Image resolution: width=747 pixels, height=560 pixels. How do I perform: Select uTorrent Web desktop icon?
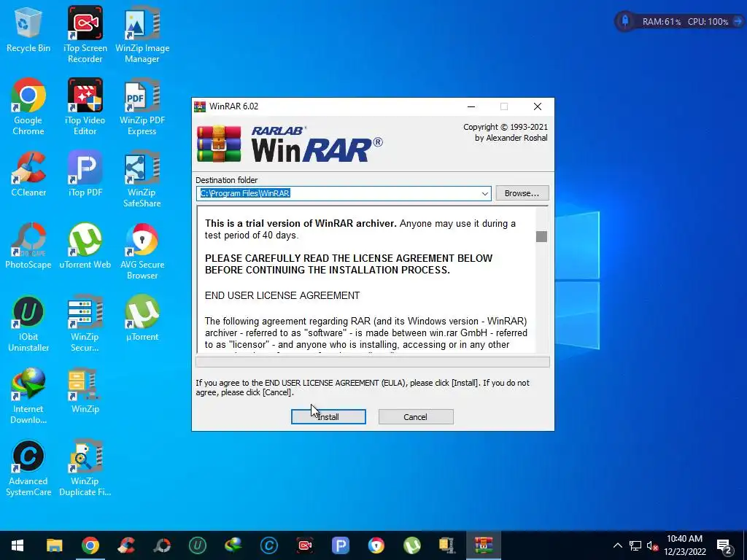click(85, 246)
